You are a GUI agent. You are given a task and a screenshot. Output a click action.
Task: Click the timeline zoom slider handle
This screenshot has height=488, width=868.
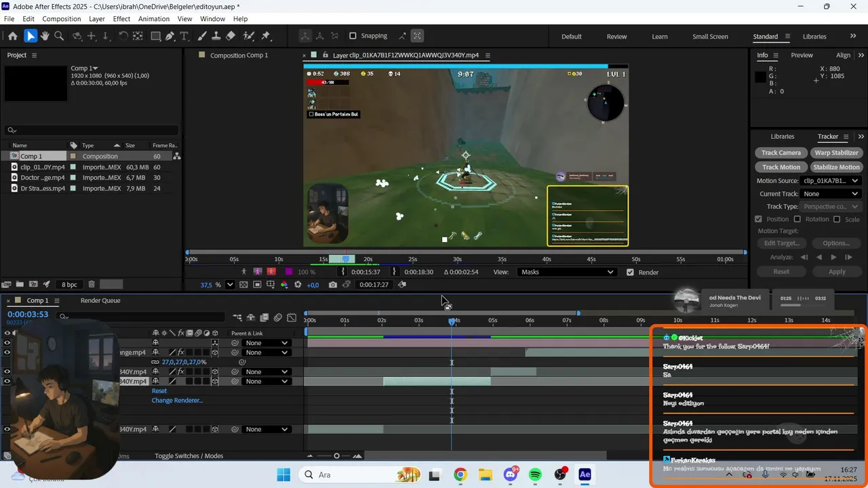[x=336, y=456]
